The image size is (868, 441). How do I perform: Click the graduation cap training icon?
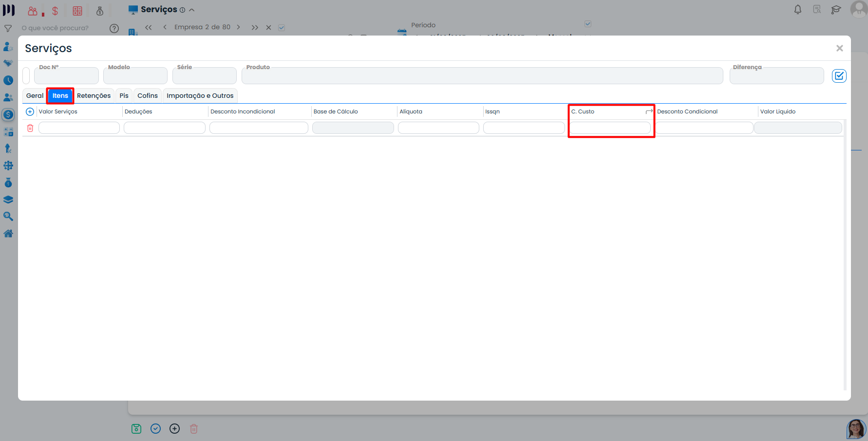(836, 9)
